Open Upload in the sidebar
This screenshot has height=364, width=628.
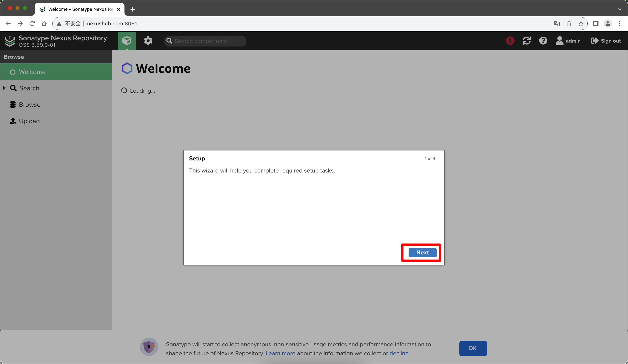(x=29, y=121)
